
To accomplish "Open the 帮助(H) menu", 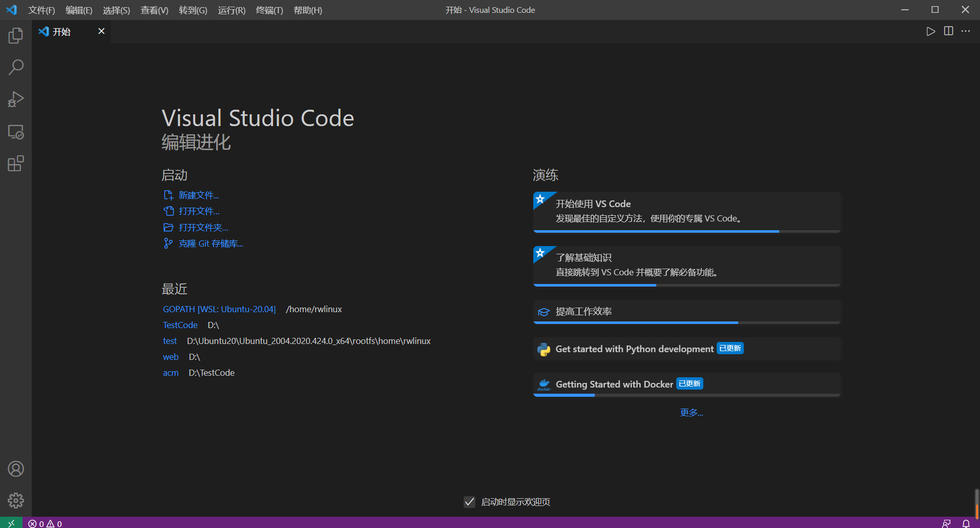I will [x=308, y=10].
